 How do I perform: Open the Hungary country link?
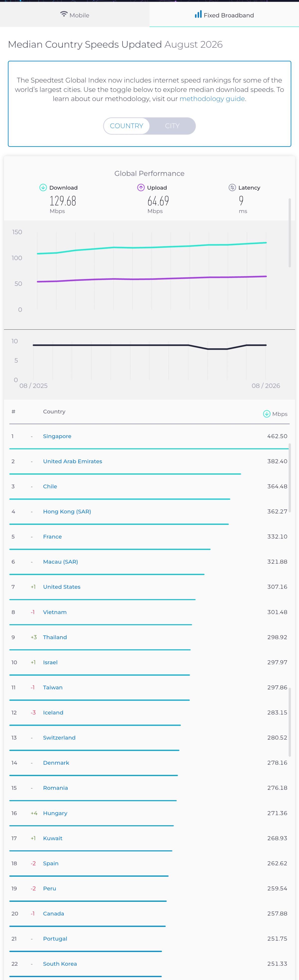coord(55,813)
